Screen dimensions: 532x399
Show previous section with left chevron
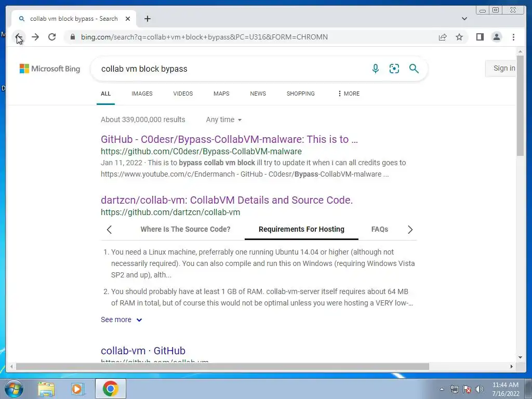[x=109, y=230]
